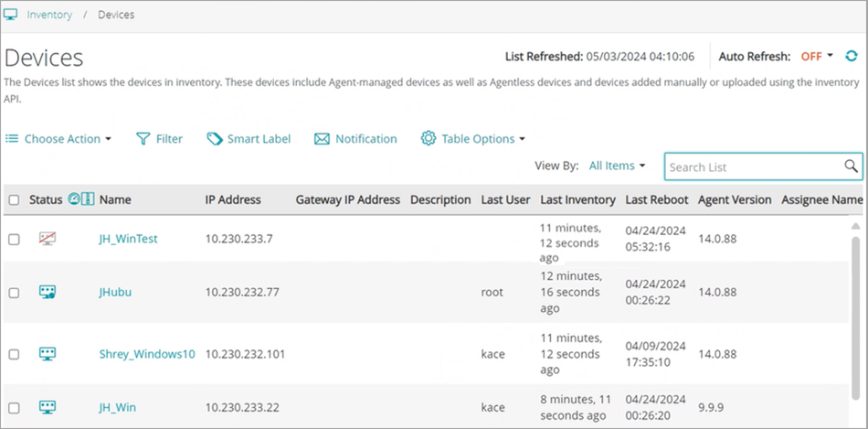Open the Choose Action dropdown
The width and height of the screenshot is (868, 429).
(x=59, y=139)
